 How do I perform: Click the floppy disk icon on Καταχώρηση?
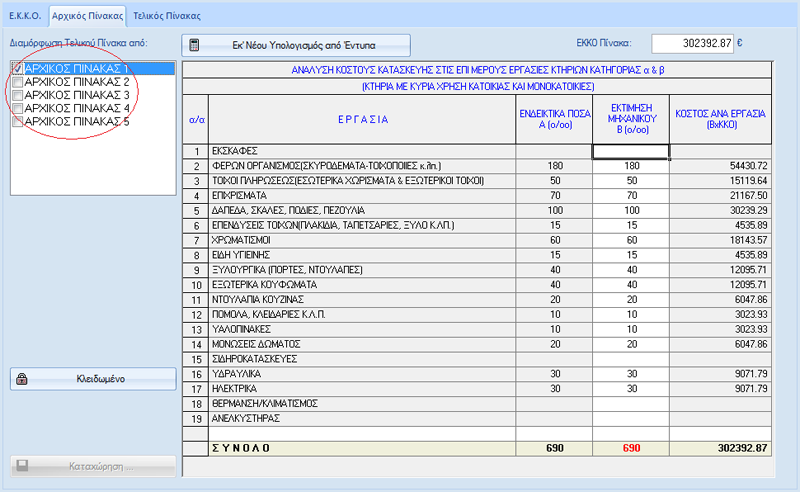[22, 465]
